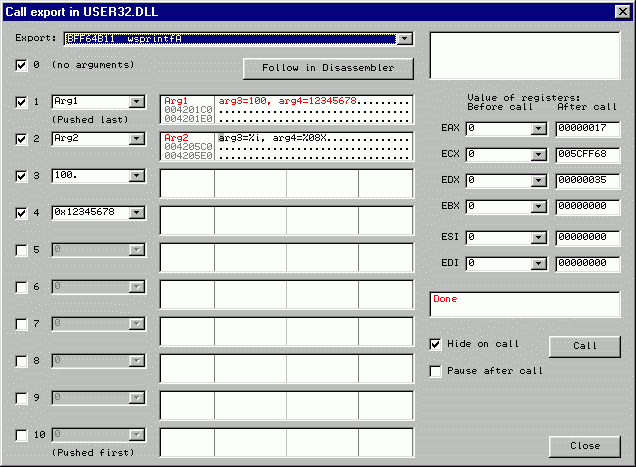Open ECX before-call dropdown
The image size is (636, 467).
[538, 155]
